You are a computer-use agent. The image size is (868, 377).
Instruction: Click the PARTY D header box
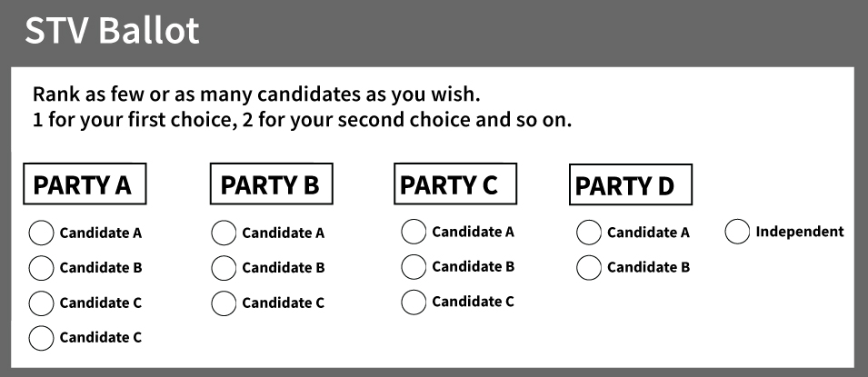point(631,184)
